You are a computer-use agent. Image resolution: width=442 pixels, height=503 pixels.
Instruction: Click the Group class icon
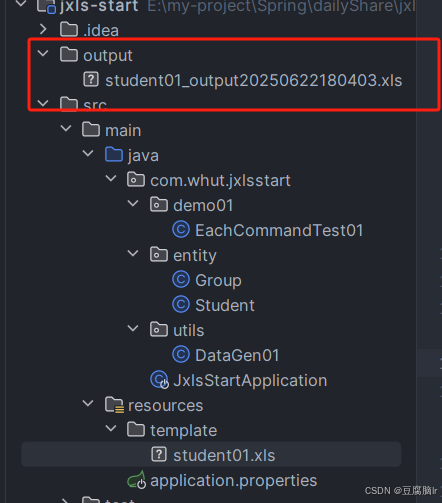[181, 280]
